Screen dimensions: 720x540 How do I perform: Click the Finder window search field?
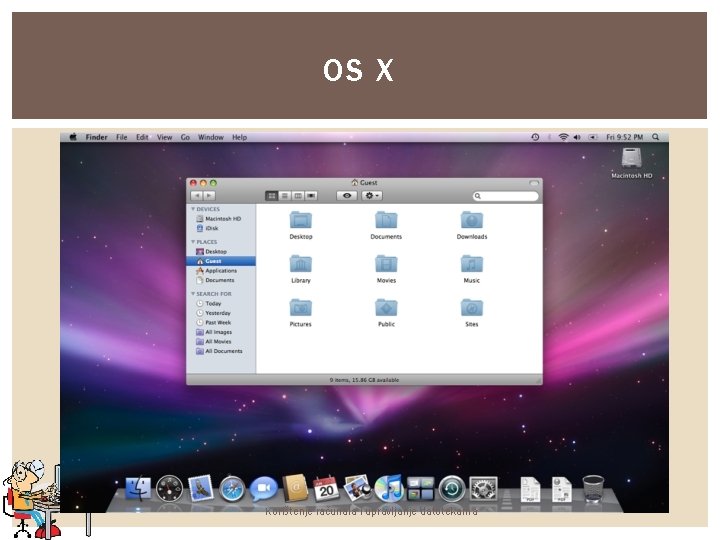(506, 196)
